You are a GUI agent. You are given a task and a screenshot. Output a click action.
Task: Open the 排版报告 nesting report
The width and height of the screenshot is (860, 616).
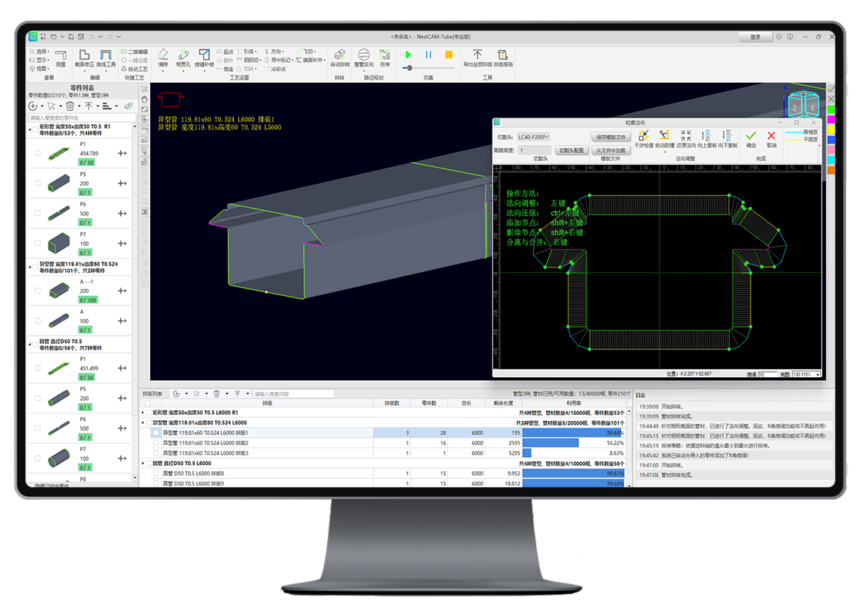point(503,55)
